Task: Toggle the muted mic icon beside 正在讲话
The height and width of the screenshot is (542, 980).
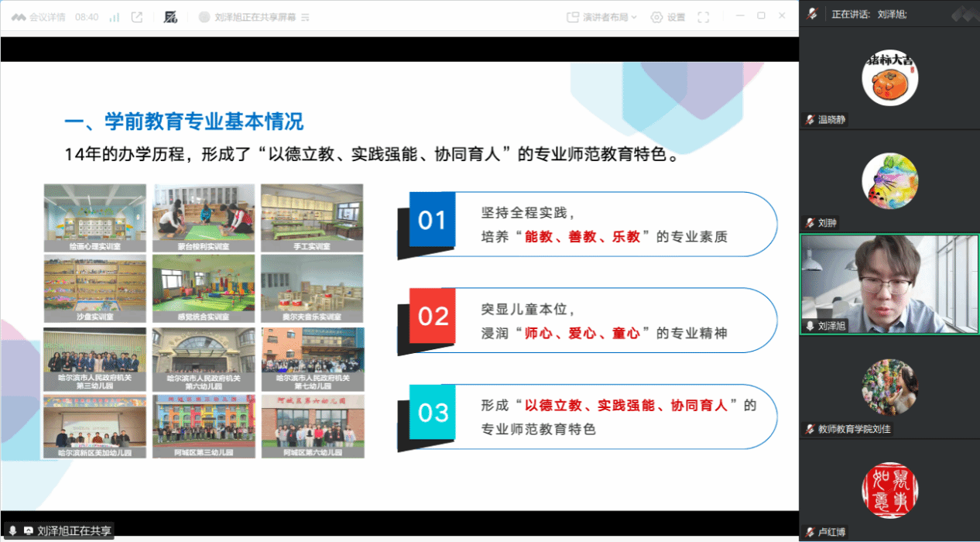Action: (x=813, y=14)
